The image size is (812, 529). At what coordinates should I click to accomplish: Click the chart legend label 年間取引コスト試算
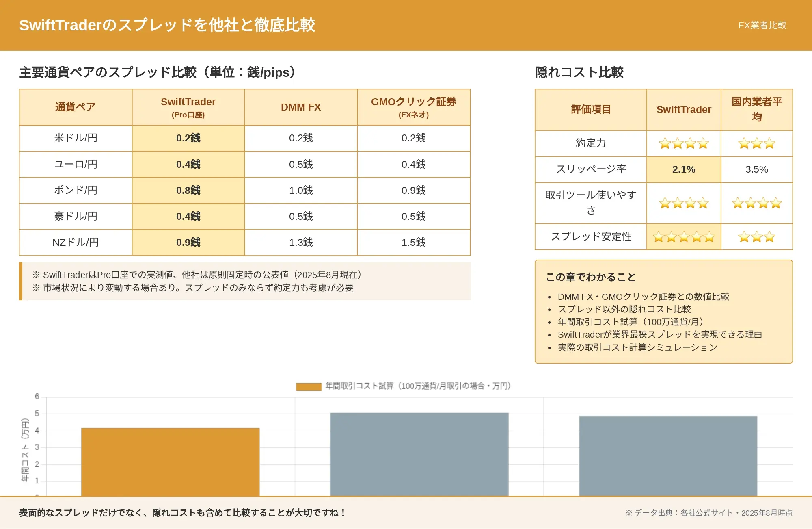click(x=418, y=386)
